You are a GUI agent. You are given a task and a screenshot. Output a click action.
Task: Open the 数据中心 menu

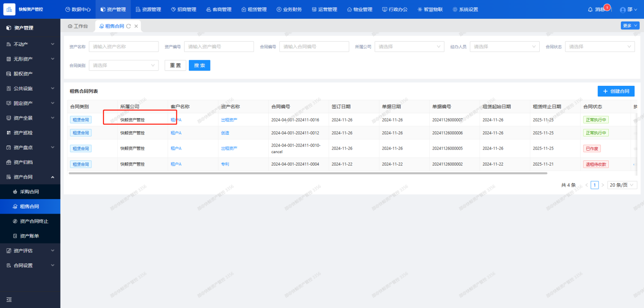[x=78, y=9]
